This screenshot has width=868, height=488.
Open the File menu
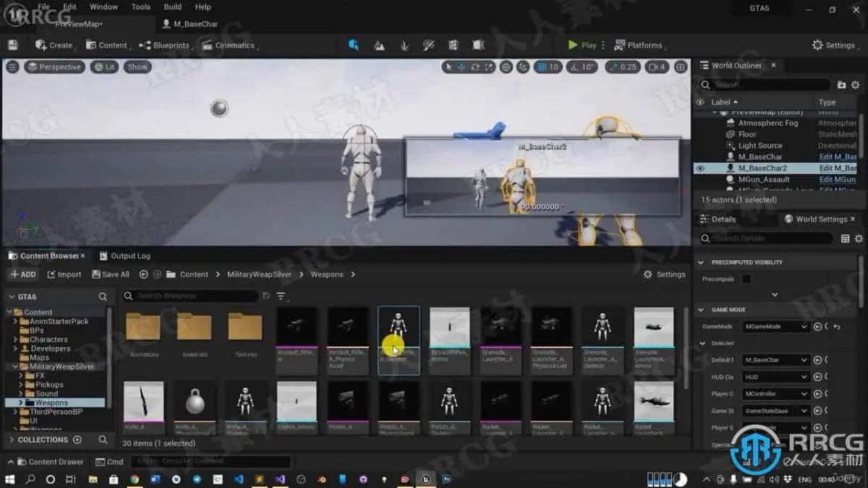click(x=45, y=7)
